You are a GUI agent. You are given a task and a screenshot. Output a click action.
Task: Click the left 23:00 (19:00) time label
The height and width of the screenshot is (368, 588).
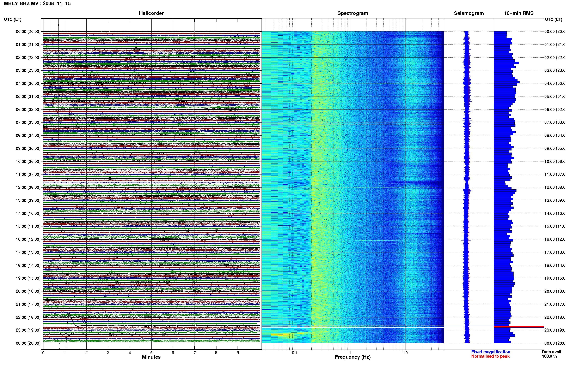28,330
